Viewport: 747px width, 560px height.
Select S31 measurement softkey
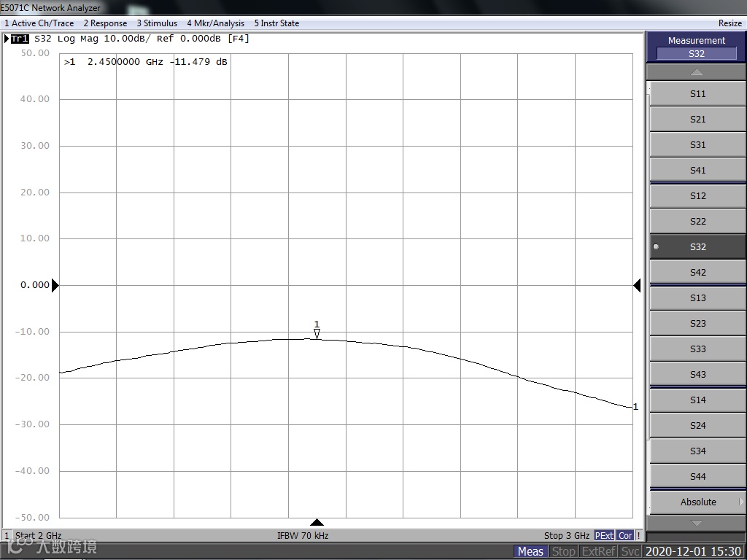coord(697,145)
